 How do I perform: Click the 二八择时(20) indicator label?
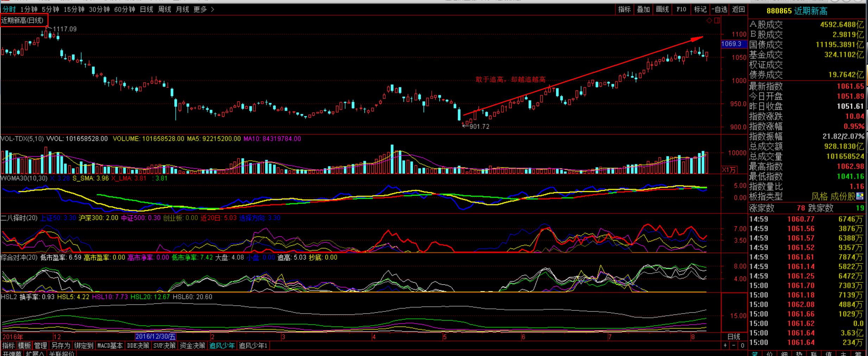(19, 218)
